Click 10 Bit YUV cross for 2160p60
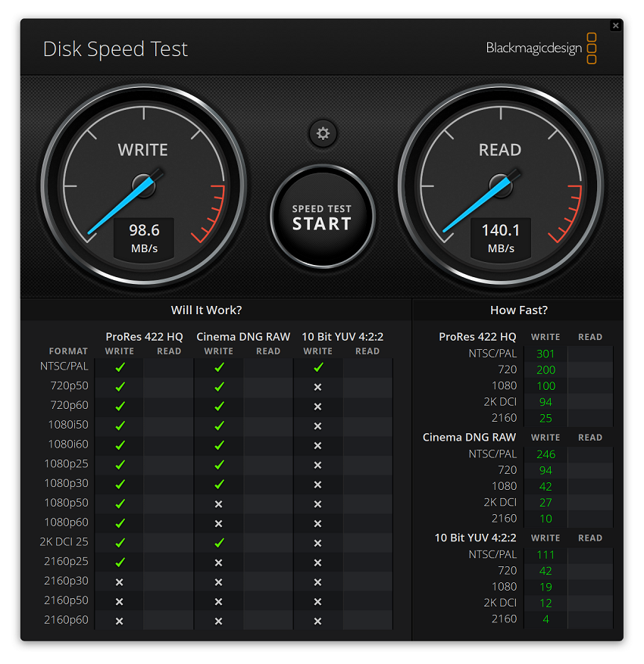Image resolution: width=644 pixels, height=664 pixels. coord(317,621)
